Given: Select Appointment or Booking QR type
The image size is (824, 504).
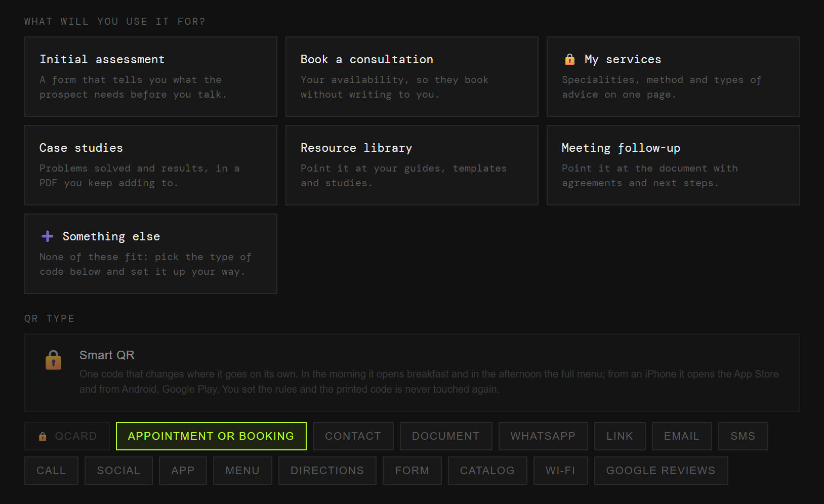Looking at the screenshot, I should pyautogui.click(x=211, y=436).
